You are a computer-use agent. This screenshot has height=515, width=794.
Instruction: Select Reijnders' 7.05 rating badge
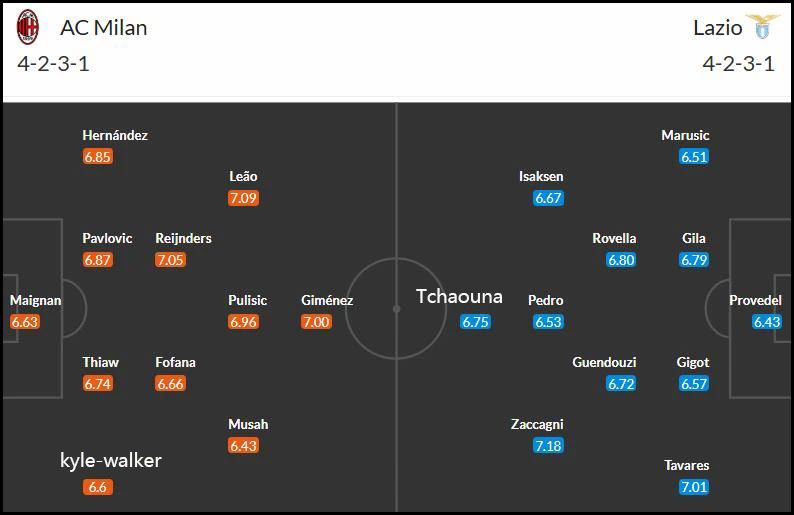pos(170,260)
